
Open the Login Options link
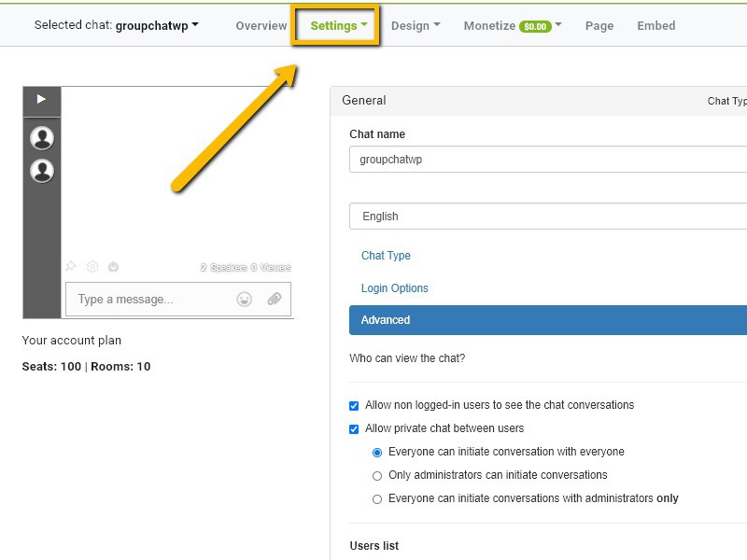coord(395,288)
